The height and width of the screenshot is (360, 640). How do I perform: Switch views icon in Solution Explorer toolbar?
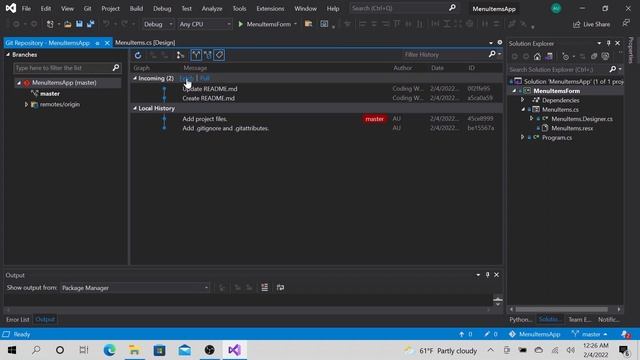point(549,56)
